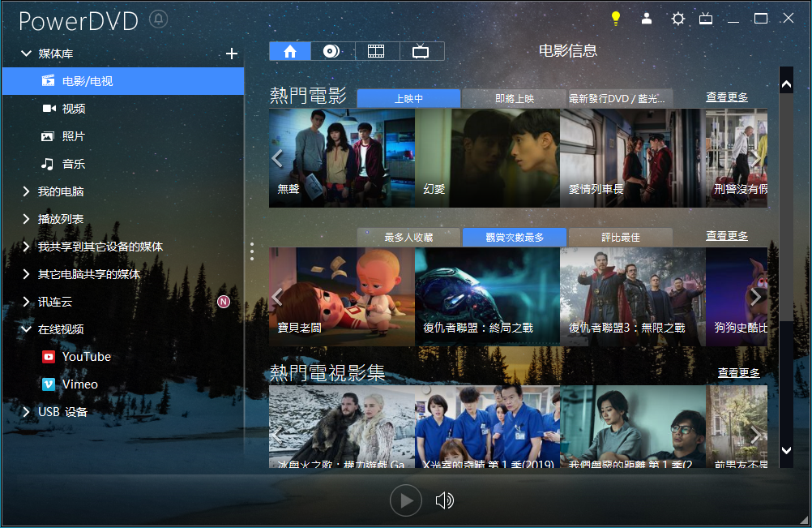Open the settings gear icon

tap(677, 19)
